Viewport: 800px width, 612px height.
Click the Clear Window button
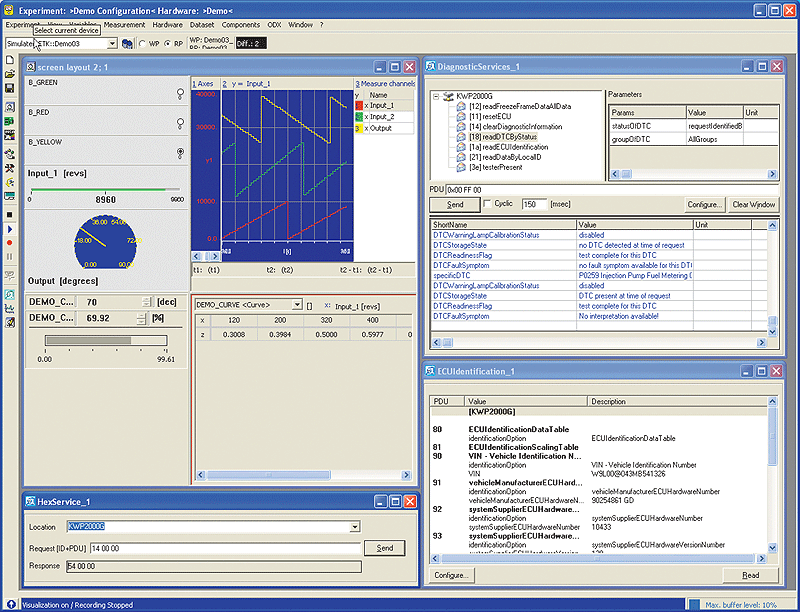754,205
